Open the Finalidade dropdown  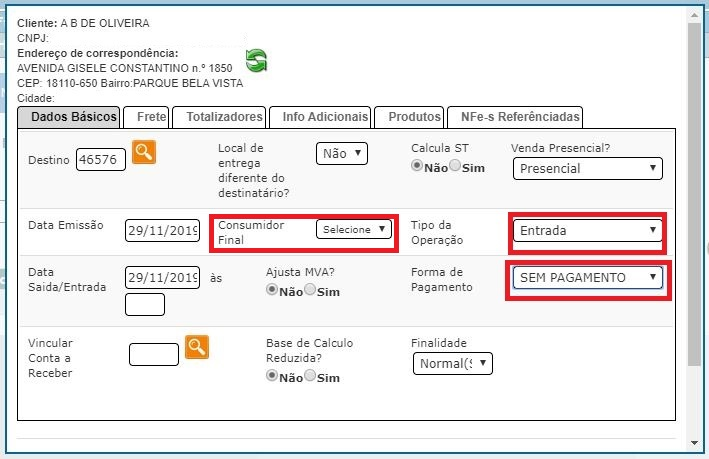[453, 364]
